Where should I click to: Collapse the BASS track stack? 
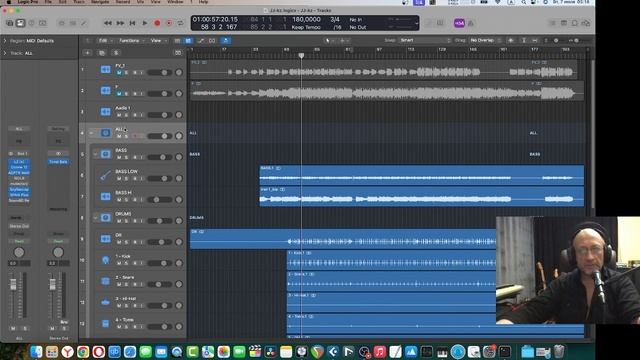(96, 154)
